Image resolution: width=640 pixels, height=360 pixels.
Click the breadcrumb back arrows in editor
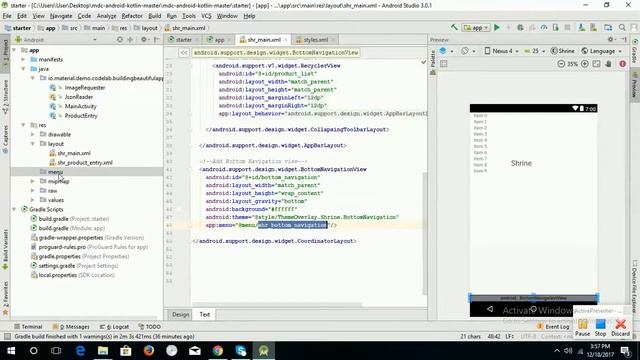(x=184, y=53)
